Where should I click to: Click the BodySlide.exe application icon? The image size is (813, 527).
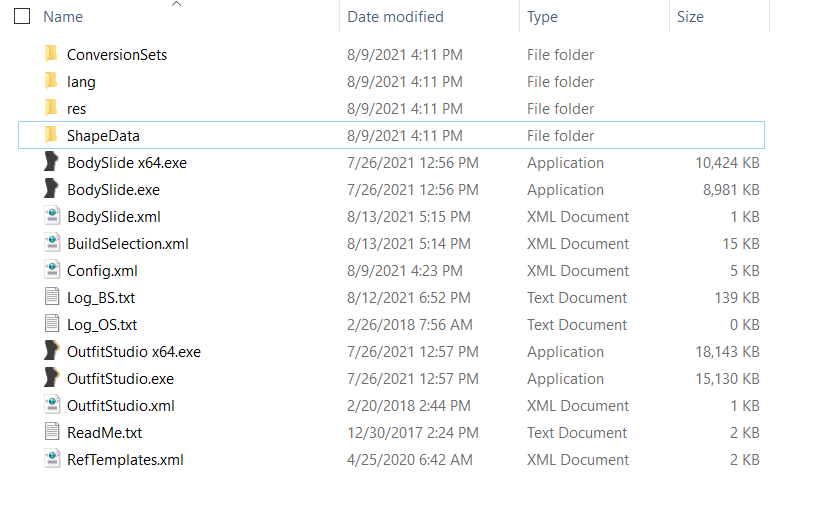[51, 188]
